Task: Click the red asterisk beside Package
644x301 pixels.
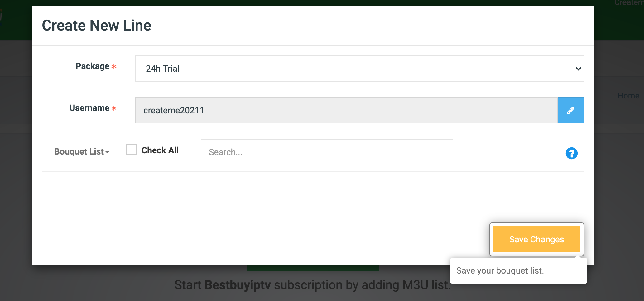Action: (x=114, y=67)
